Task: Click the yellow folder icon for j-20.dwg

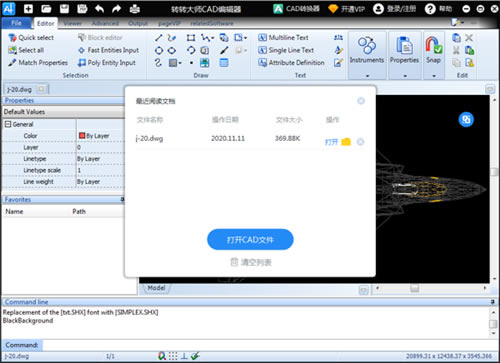Action: [346, 142]
